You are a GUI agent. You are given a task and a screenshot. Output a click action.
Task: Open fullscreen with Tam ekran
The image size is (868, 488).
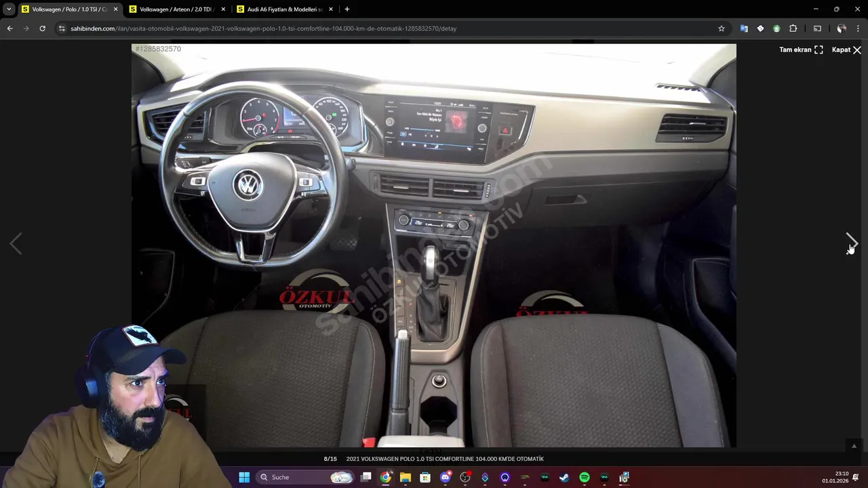tap(801, 49)
